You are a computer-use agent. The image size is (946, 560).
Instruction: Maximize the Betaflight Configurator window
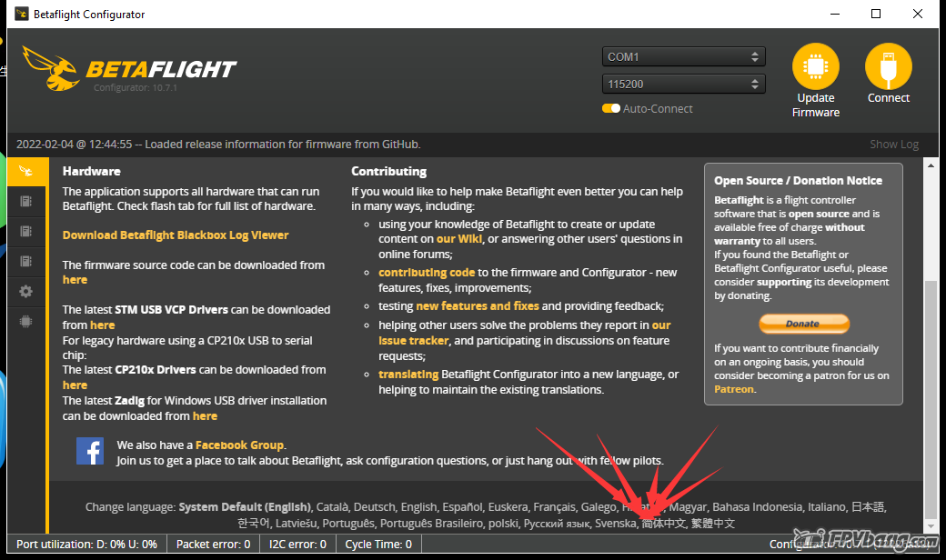coord(876,14)
